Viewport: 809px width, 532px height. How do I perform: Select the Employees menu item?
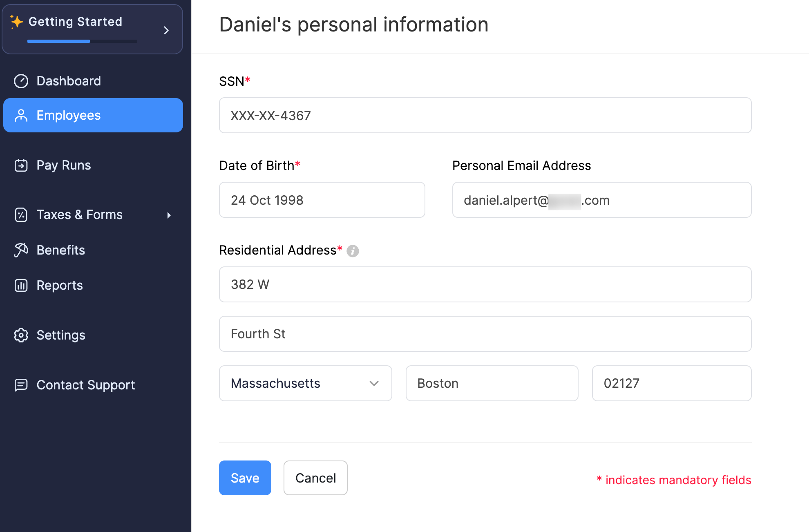pyautogui.click(x=95, y=116)
